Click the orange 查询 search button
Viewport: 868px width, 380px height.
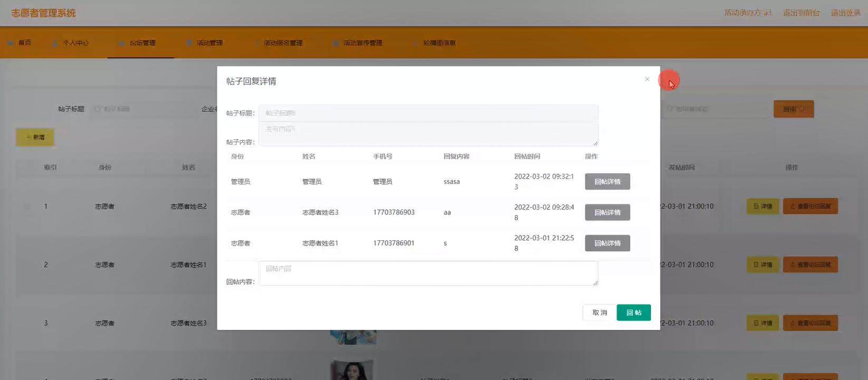click(x=794, y=109)
